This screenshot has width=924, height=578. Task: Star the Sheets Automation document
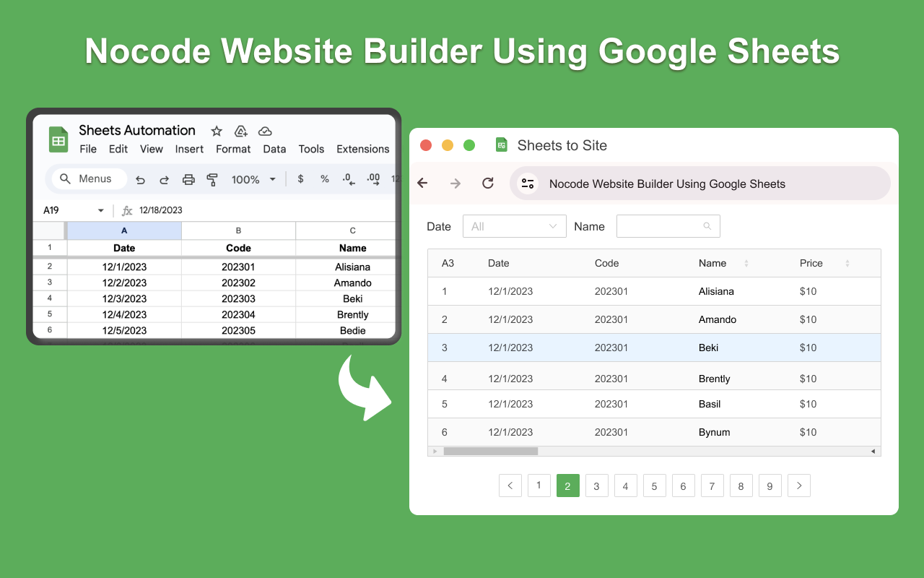(x=217, y=131)
